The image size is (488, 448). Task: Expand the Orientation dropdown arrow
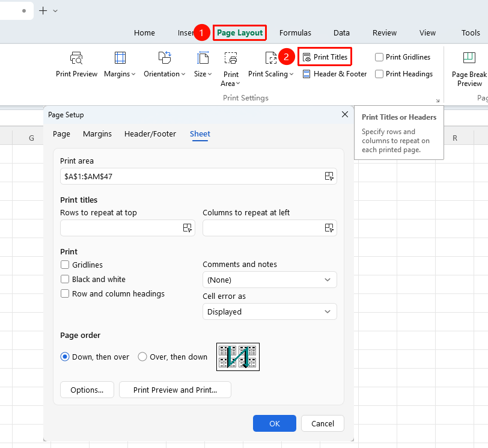click(183, 74)
